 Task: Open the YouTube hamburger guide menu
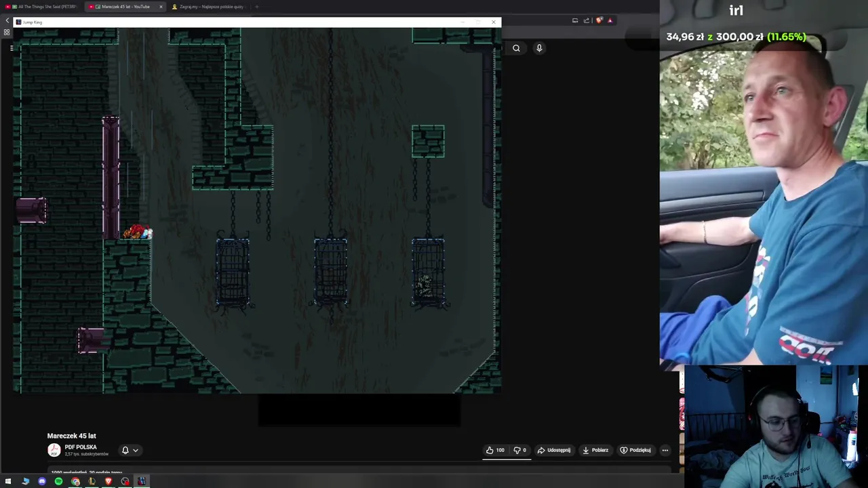click(x=12, y=48)
